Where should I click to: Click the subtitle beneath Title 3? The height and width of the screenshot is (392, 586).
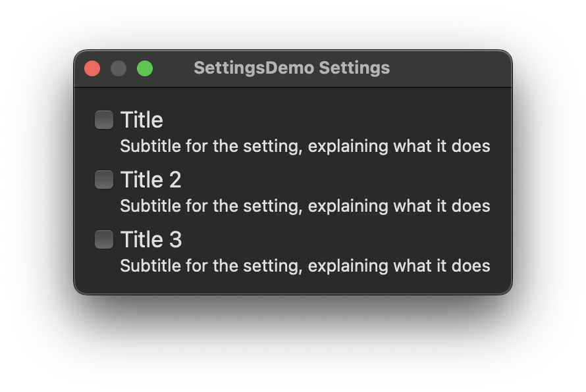[x=304, y=266]
